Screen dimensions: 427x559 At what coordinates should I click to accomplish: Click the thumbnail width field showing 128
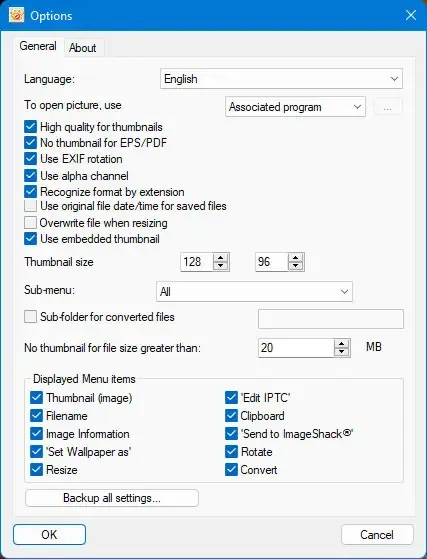197,262
